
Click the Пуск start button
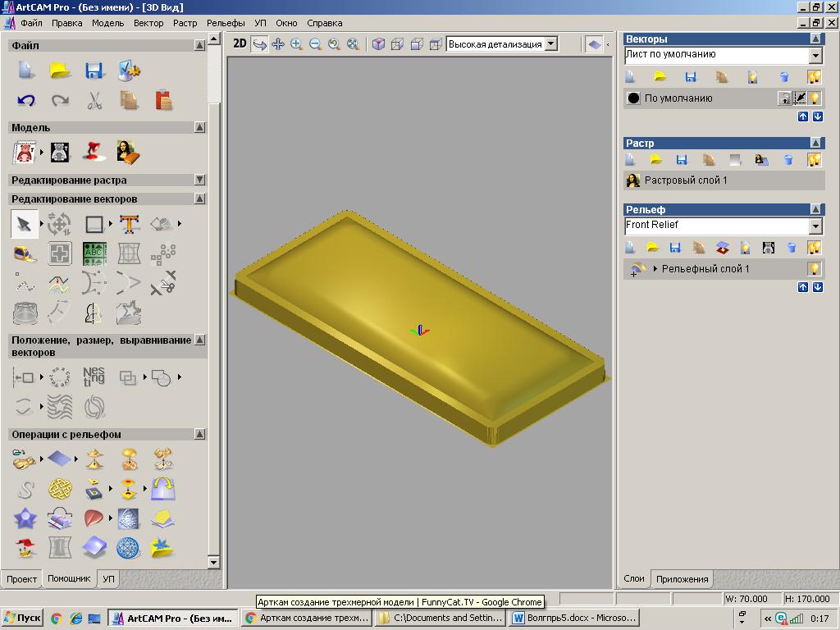tap(23, 618)
